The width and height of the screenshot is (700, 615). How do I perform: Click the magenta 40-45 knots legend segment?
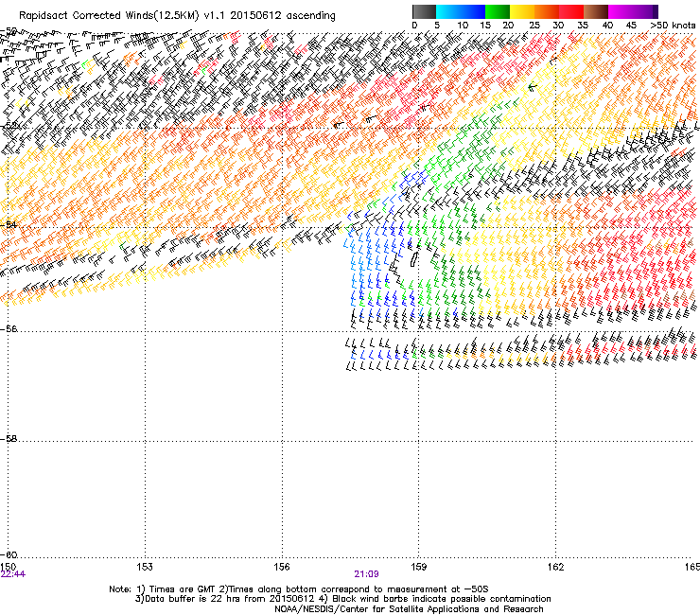[621, 11]
